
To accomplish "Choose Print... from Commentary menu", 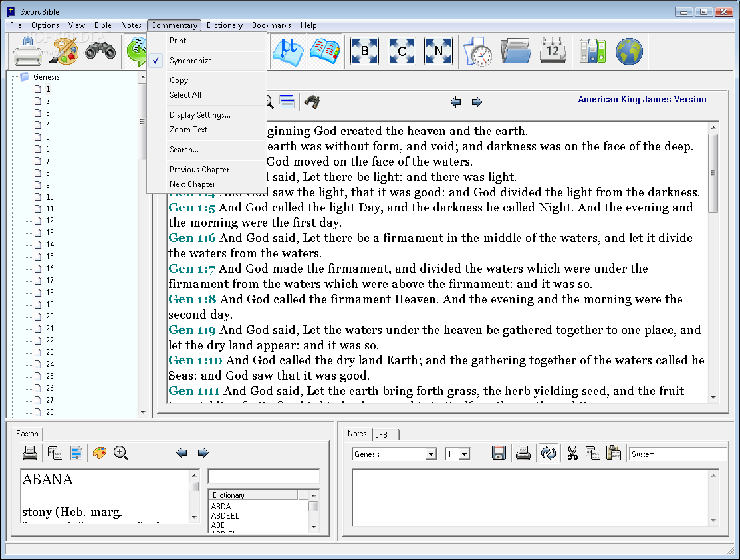I will click(207, 41).
